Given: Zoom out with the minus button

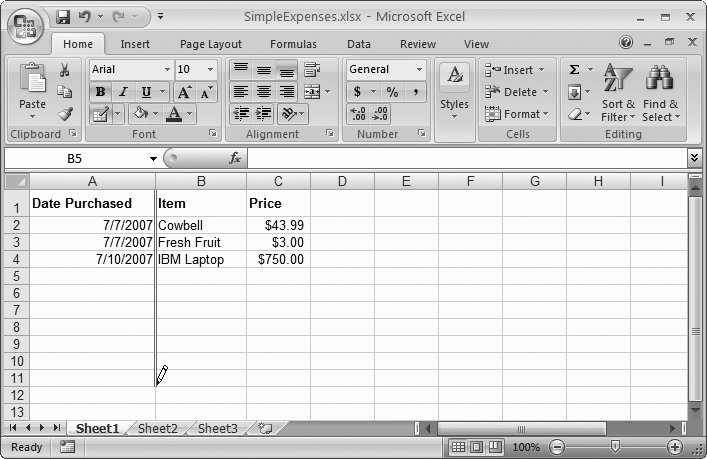Looking at the screenshot, I should tap(557, 447).
